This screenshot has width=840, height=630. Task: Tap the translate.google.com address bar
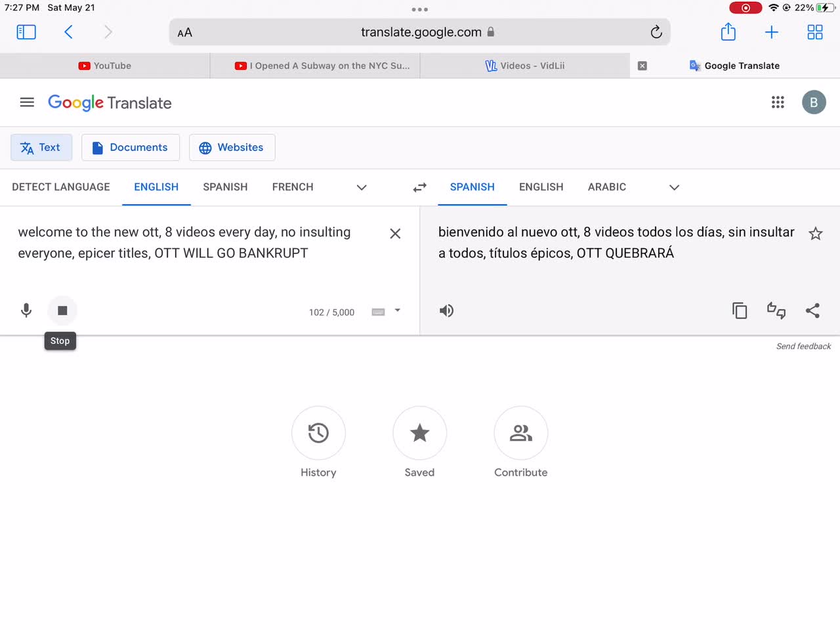(420, 32)
